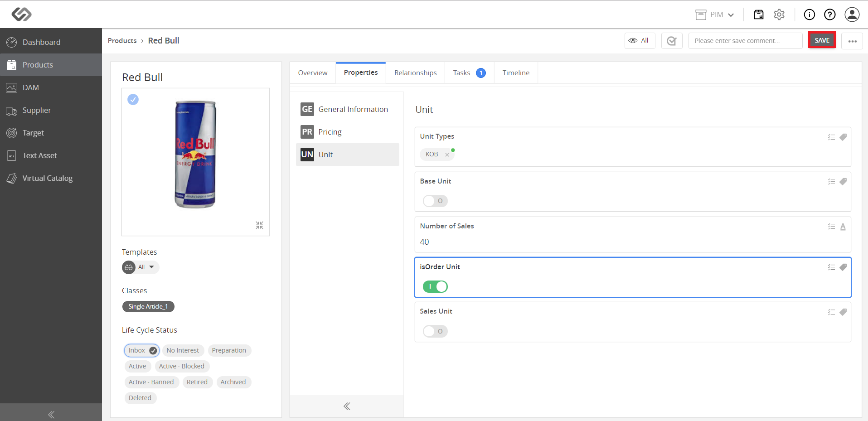Image resolution: width=868 pixels, height=421 pixels.
Task: Open Virtual Catalog section
Action: [x=51, y=178]
